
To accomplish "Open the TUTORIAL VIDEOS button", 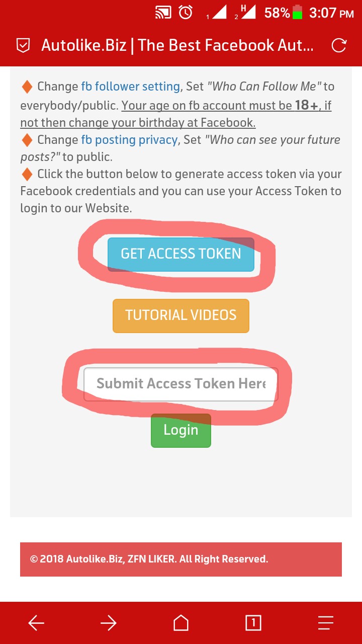I will pos(181,315).
